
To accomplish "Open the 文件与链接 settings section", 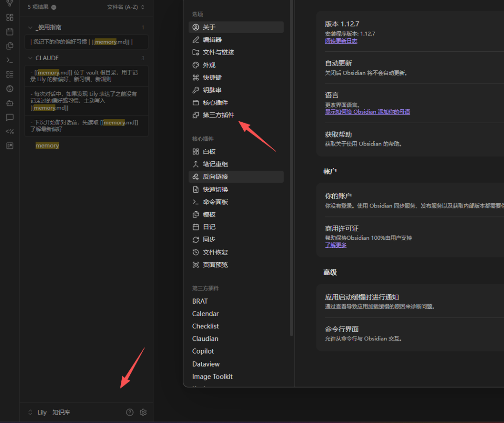I will [x=236, y=52].
